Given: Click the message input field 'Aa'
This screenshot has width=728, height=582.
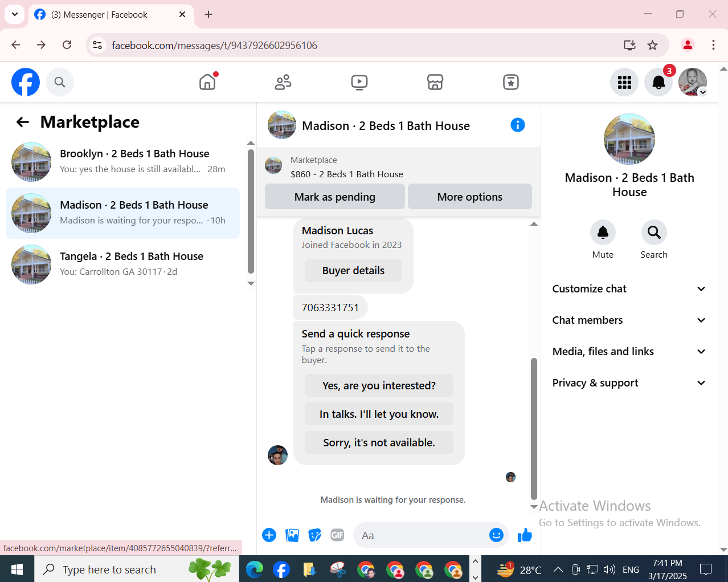Looking at the screenshot, I should (x=422, y=535).
